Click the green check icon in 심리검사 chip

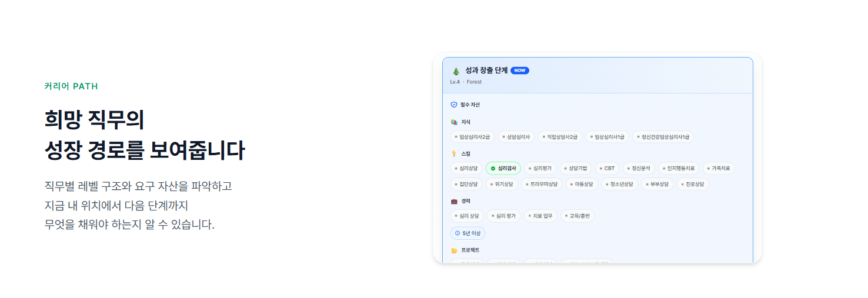(x=493, y=168)
